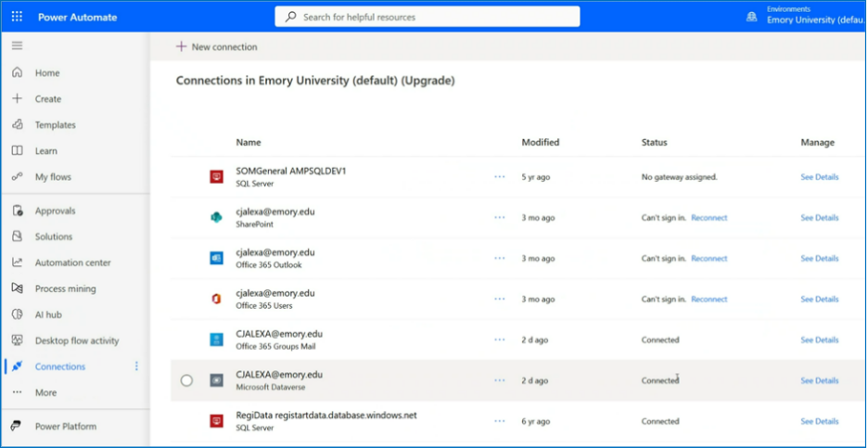Click the Office 365 Outlook connection icon
This screenshot has width=868, height=448.
(216, 258)
